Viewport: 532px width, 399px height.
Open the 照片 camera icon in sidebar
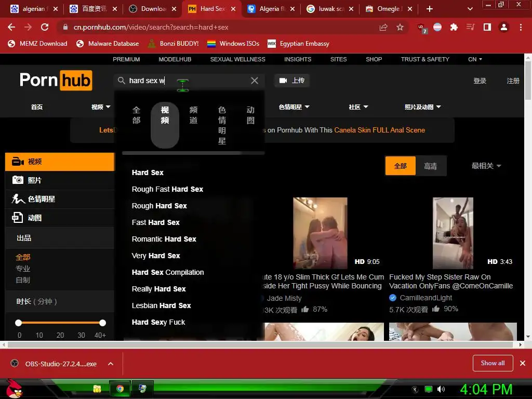[x=18, y=180]
